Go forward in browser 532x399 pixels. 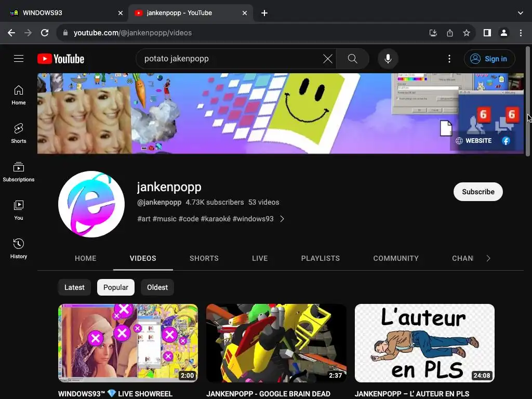(28, 33)
